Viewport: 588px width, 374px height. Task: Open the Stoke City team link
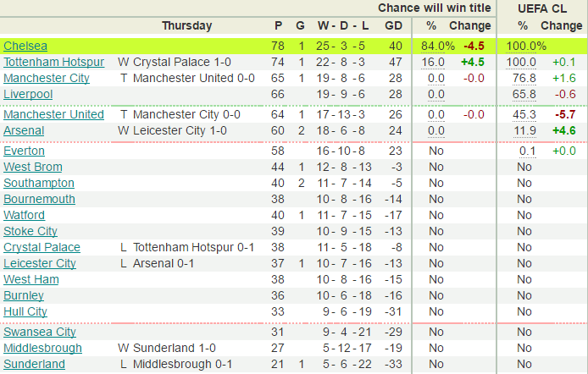31,231
